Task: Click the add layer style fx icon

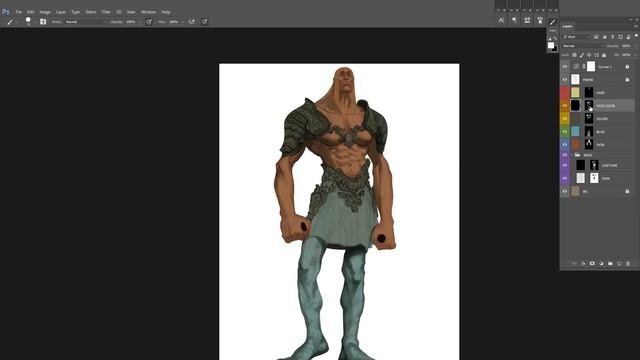Action: point(583,264)
